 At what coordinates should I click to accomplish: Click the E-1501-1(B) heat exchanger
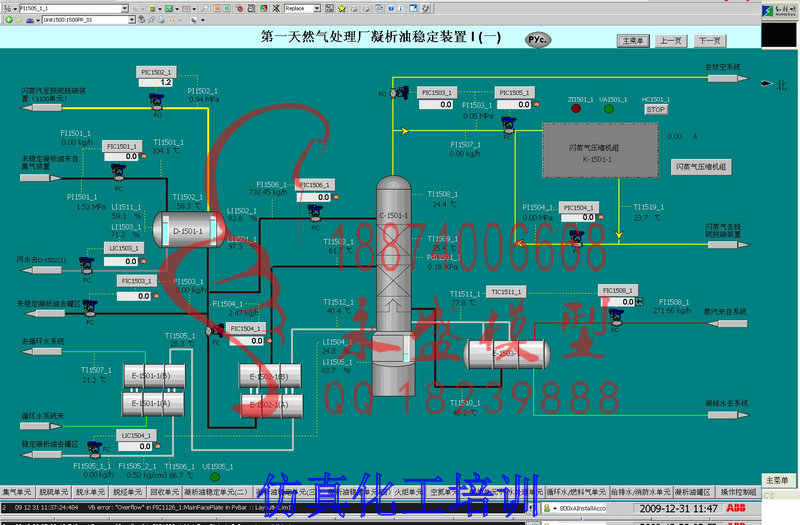(155, 376)
